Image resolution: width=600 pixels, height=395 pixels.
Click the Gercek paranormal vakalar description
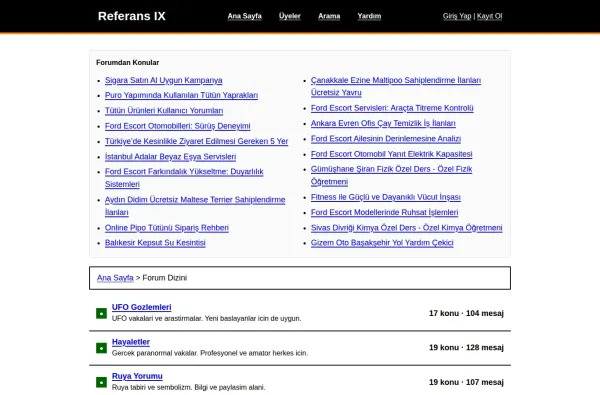(210, 353)
